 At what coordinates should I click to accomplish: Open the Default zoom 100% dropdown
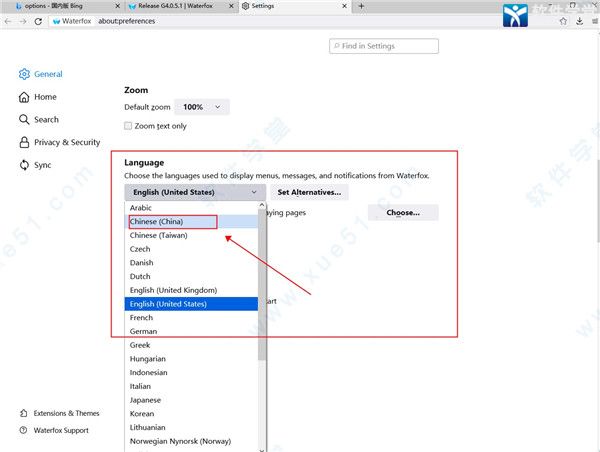click(x=202, y=107)
